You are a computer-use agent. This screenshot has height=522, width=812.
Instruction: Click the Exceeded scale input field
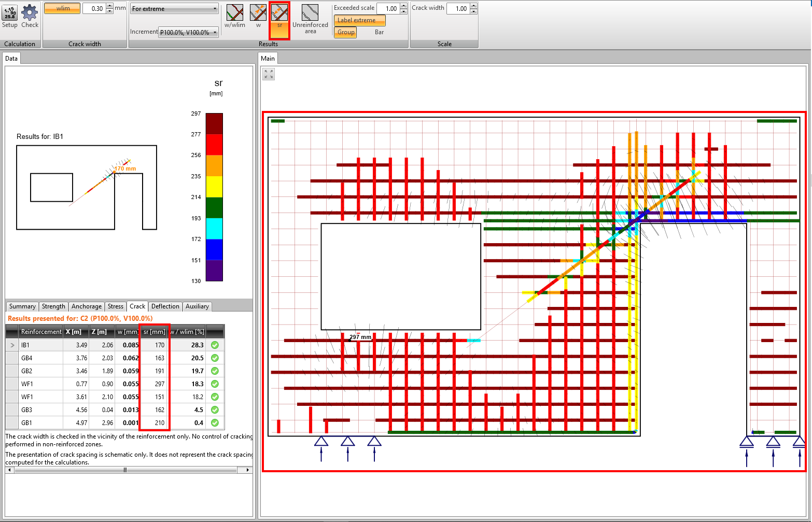click(388, 8)
